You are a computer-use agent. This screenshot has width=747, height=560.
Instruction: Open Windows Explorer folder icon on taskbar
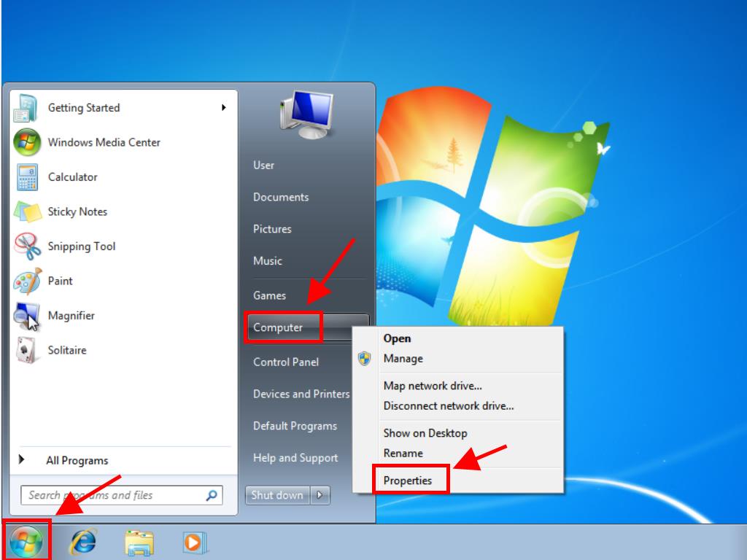coord(139,542)
